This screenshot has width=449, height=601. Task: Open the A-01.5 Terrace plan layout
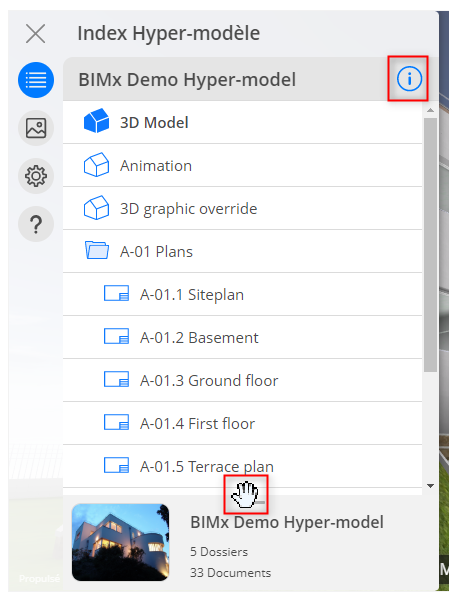click(x=242, y=466)
